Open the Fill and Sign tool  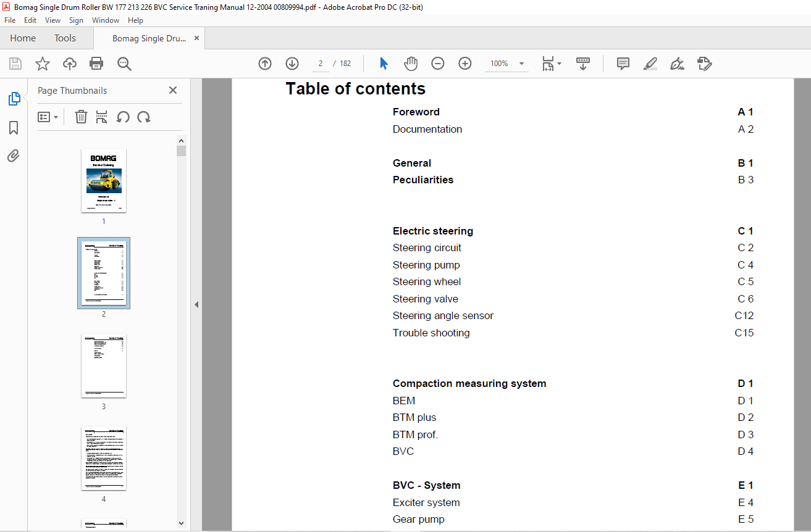pyautogui.click(x=677, y=64)
